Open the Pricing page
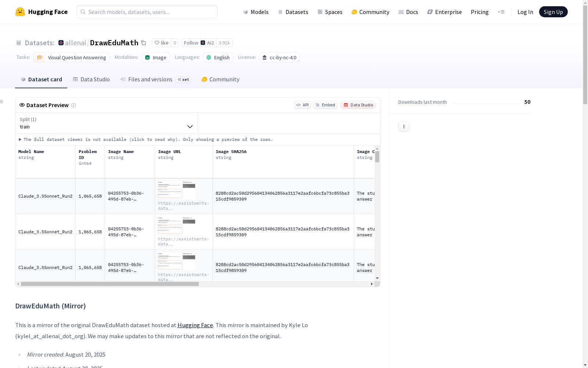This screenshot has height=368, width=588. pyautogui.click(x=480, y=12)
